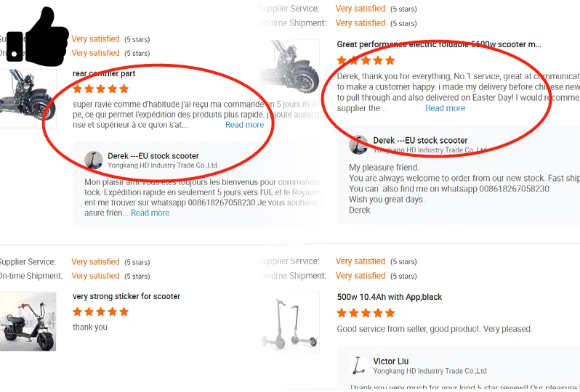Open the 'rear carrier part' product title
This screenshot has width=580, height=392.
click(104, 73)
